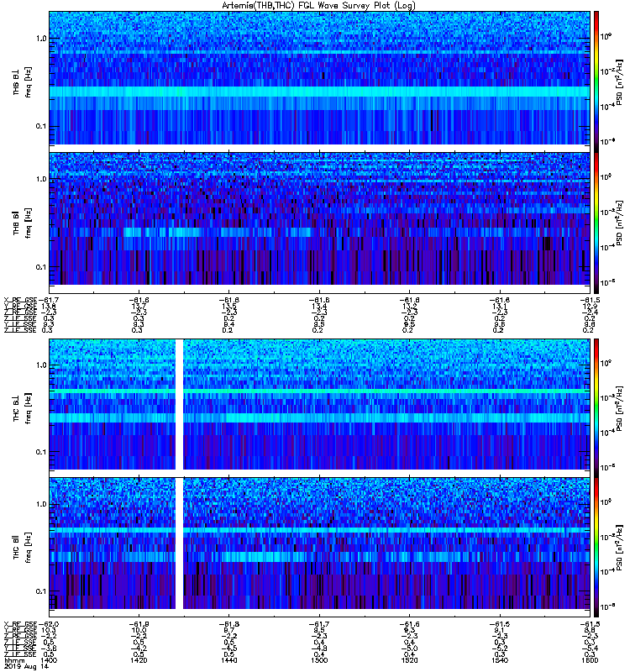Click the 'THB B∥ freq [Hz]' y-axis label
This screenshot has height=672, width=630.
pos(22,223)
